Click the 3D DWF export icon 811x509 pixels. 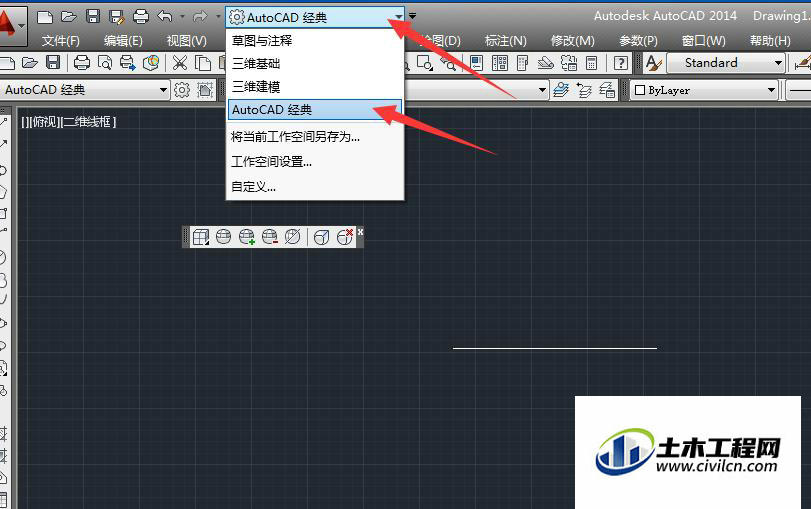tap(151, 63)
